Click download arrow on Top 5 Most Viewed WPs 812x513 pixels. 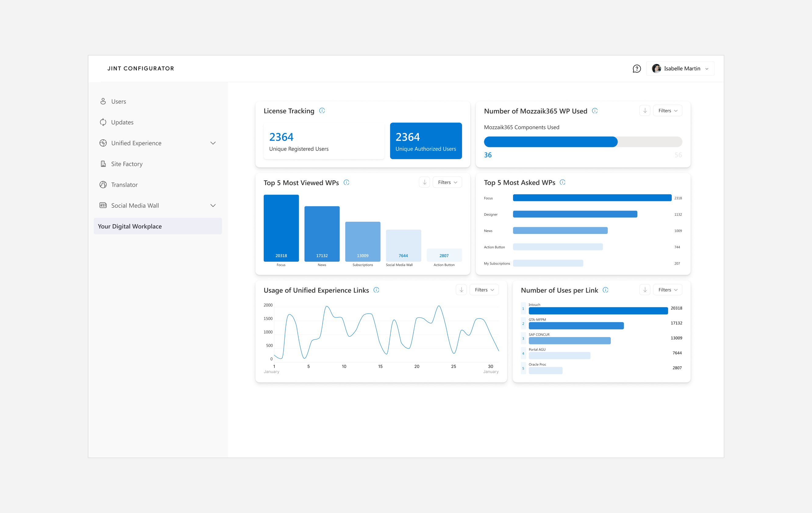(425, 182)
